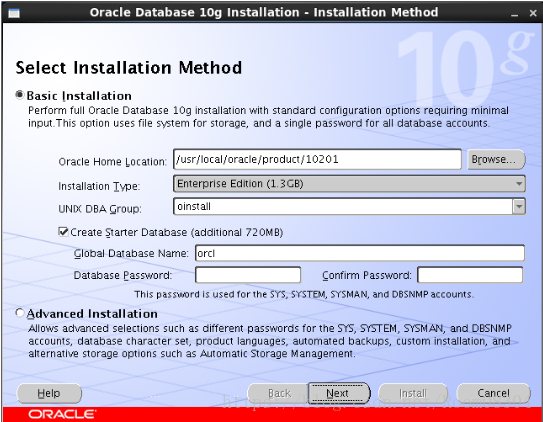This screenshot has width=543, height=422.
Task: Click the 'Select Installation Method' heading
Action: 128,68
